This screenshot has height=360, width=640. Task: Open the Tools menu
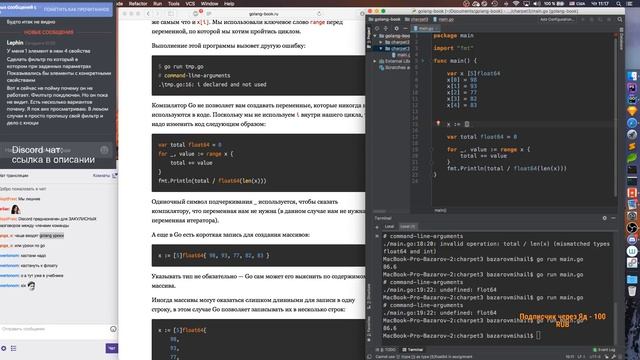point(174,3)
